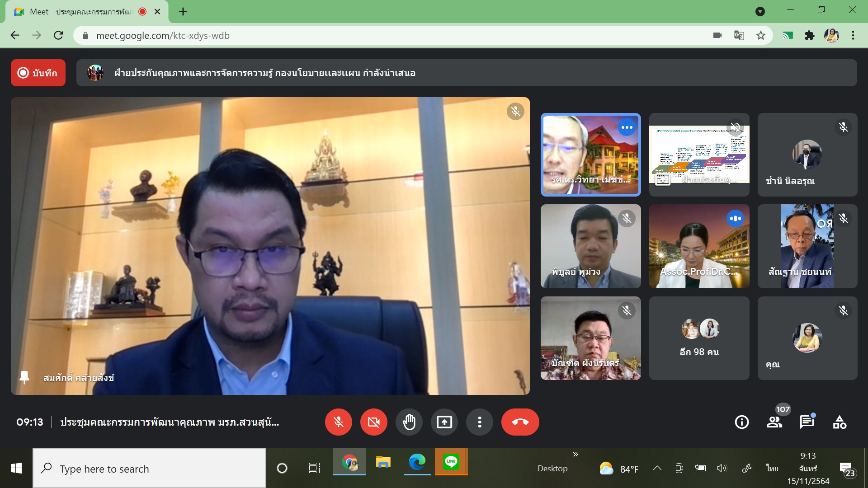
Task: Open more options three-dot menu in call controls
Action: pyautogui.click(x=480, y=422)
